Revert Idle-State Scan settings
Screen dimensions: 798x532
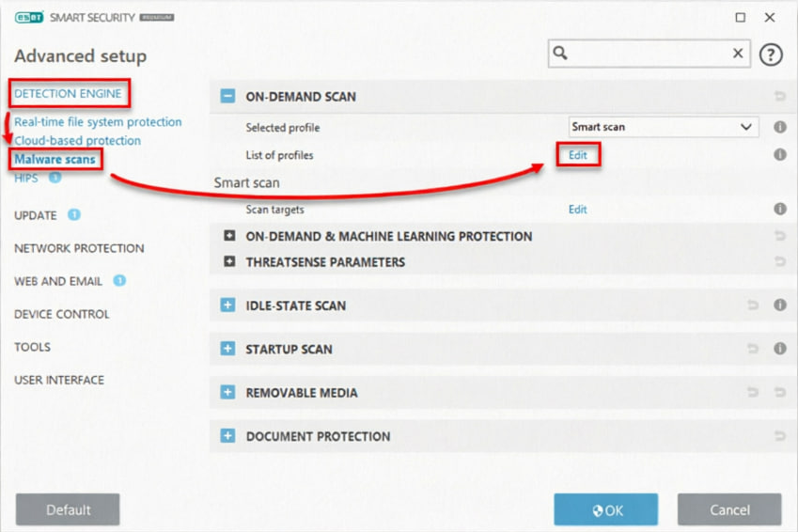(753, 305)
